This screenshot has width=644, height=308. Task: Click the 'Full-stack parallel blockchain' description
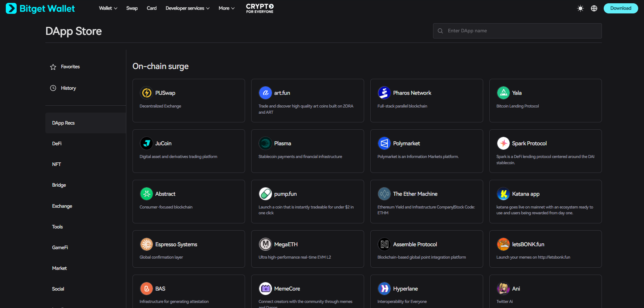tap(402, 106)
